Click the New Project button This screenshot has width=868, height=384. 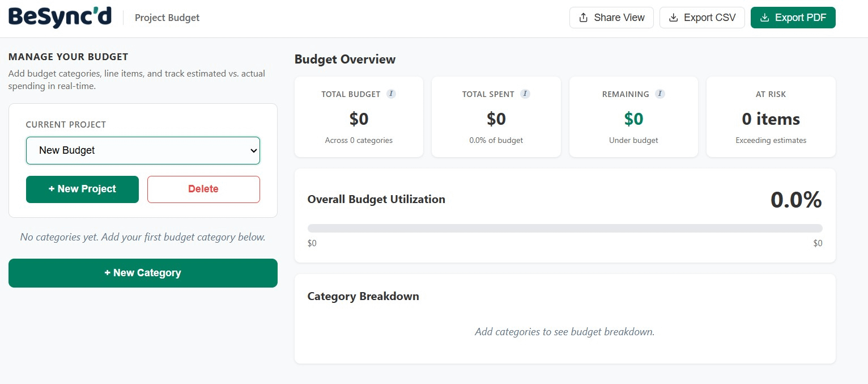(82, 189)
